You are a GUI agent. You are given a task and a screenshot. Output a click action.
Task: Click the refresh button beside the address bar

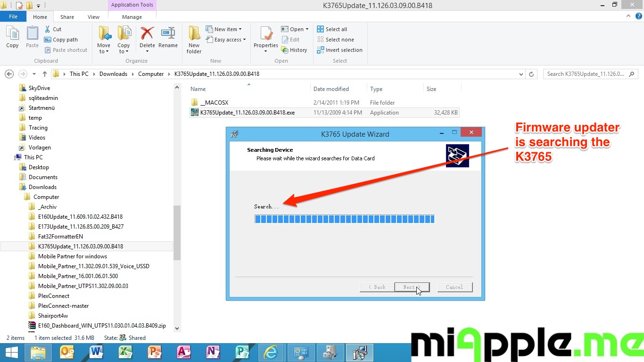[531, 74]
